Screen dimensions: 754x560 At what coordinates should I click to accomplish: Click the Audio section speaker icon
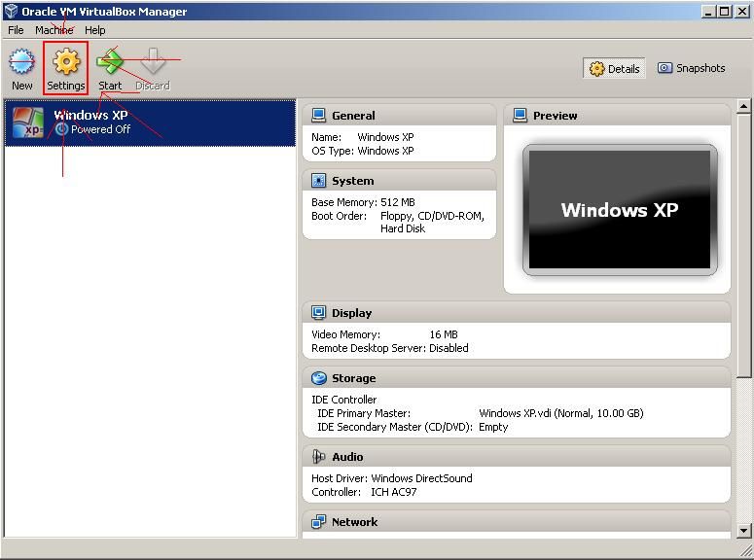[318, 457]
